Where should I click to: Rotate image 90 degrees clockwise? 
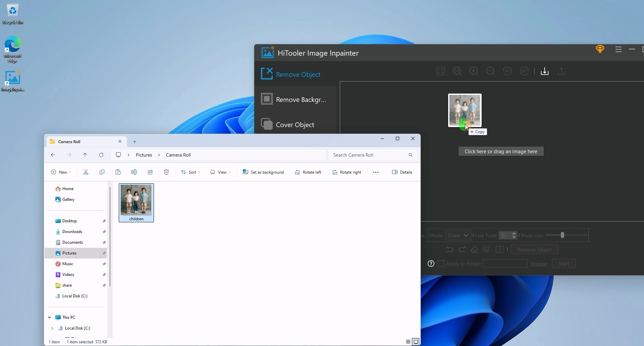[524, 71]
